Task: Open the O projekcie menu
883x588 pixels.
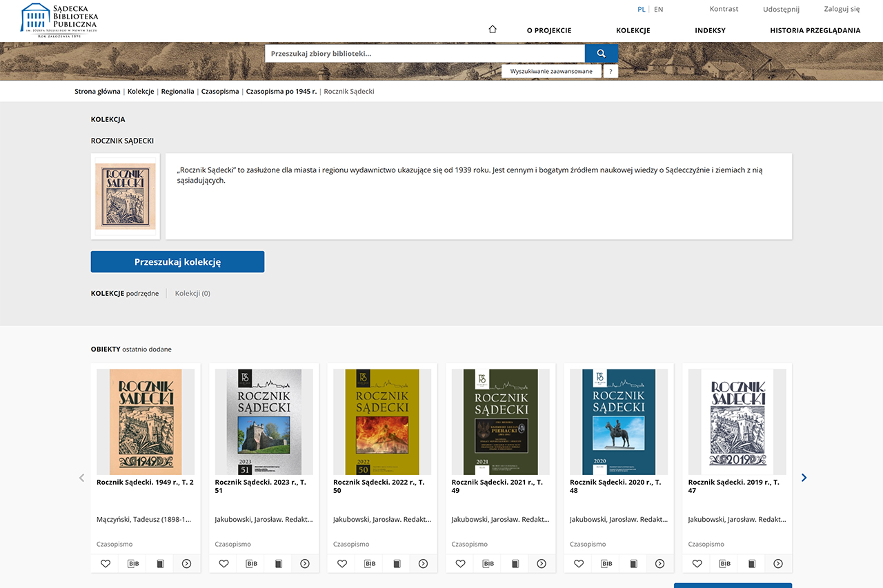Action: click(548, 30)
